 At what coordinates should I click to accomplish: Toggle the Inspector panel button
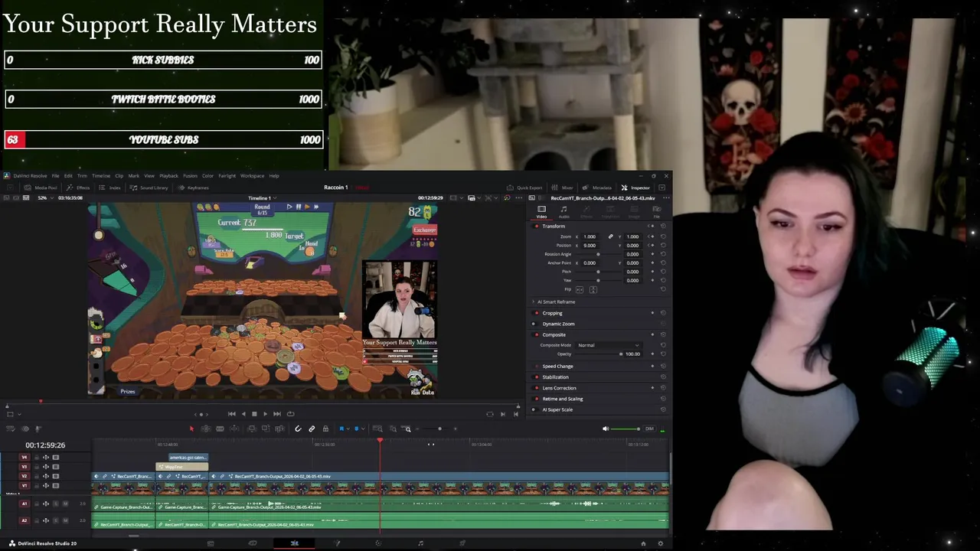click(x=635, y=187)
